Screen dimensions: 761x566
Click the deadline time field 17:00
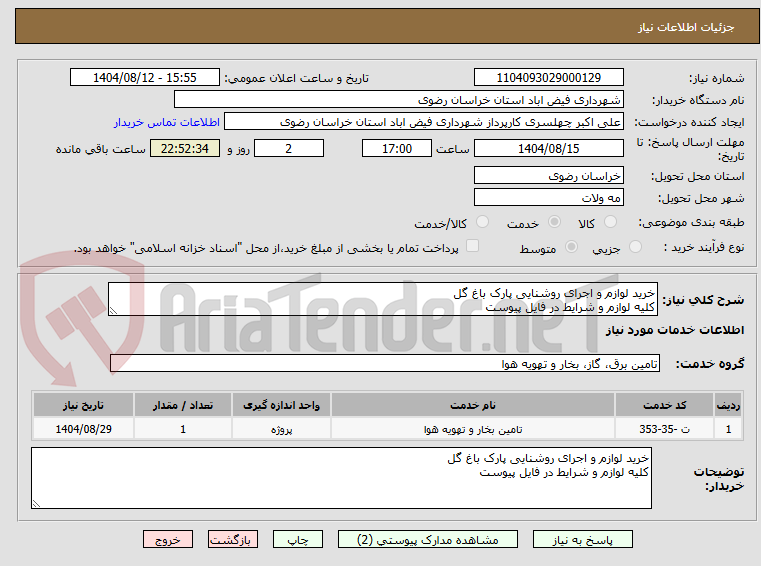[x=397, y=148]
